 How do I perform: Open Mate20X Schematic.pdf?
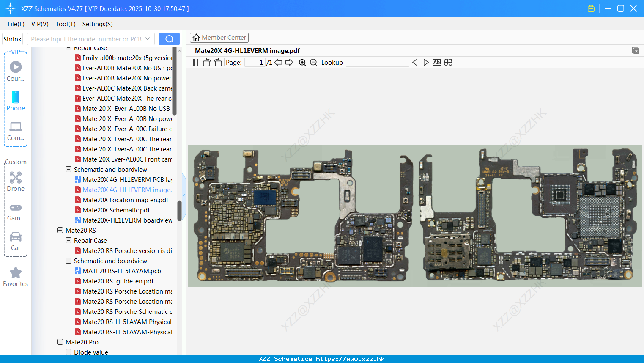(112, 210)
